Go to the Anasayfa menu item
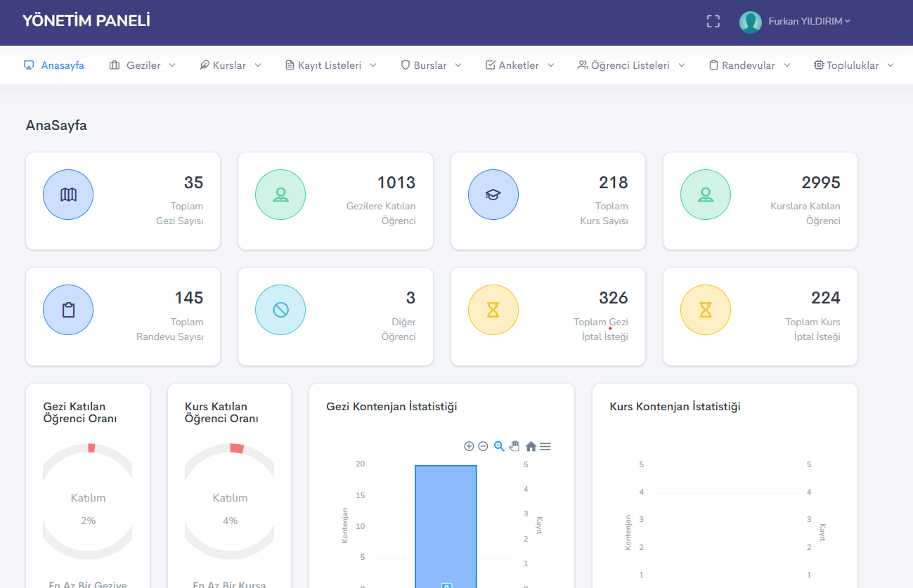The width and height of the screenshot is (913, 588). point(54,65)
